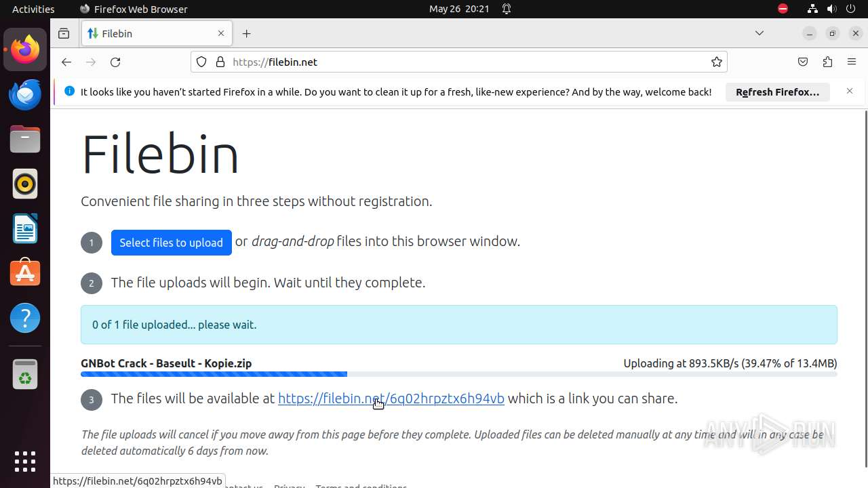Open the Trash from the dock
This screenshot has width=868, height=488.
[x=25, y=374]
